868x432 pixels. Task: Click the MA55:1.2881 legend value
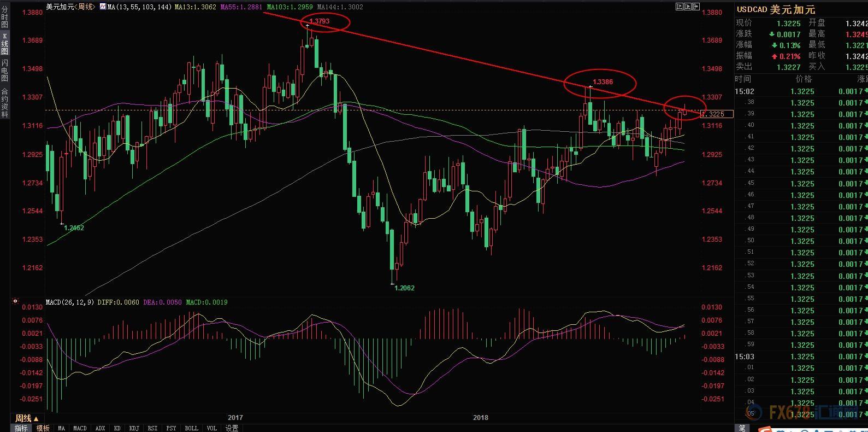(241, 7)
